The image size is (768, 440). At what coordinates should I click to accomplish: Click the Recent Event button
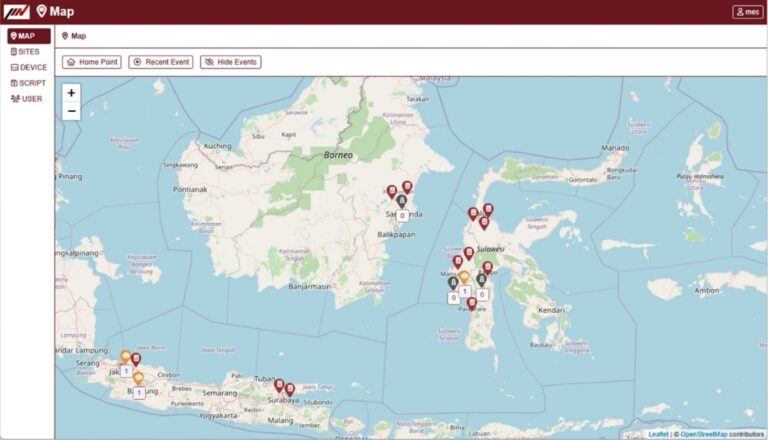coord(161,62)
